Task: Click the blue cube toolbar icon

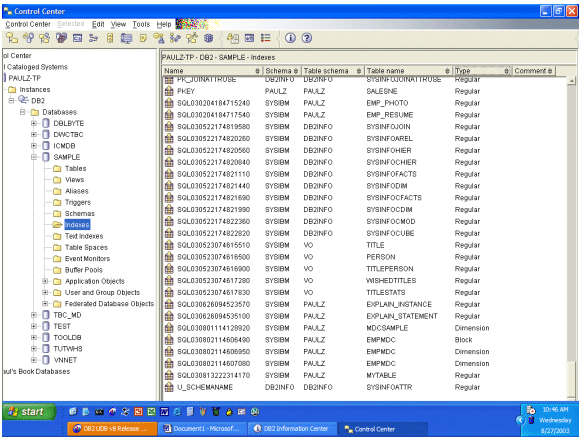Action: tap(209, 38)
